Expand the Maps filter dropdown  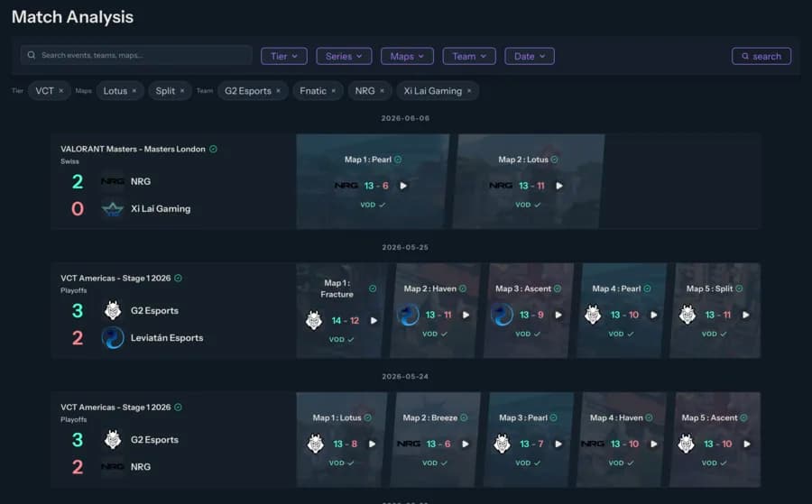(x=407, y=57)
